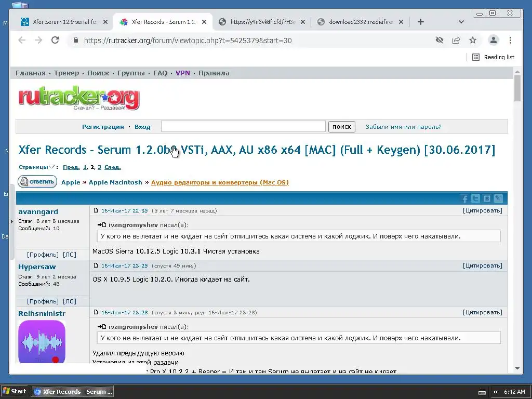Expand the tab search chevron
The width and height of the screenshot is (532, 399).
461,22
